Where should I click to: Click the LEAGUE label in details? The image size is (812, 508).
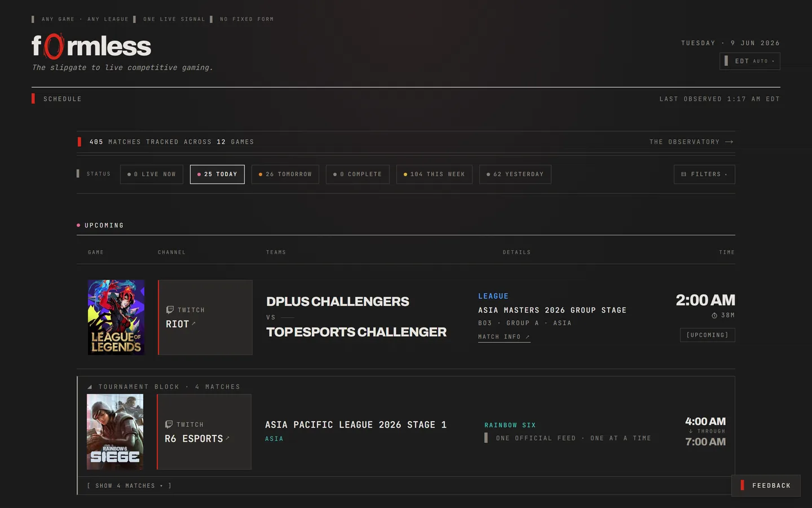(493, 296)
